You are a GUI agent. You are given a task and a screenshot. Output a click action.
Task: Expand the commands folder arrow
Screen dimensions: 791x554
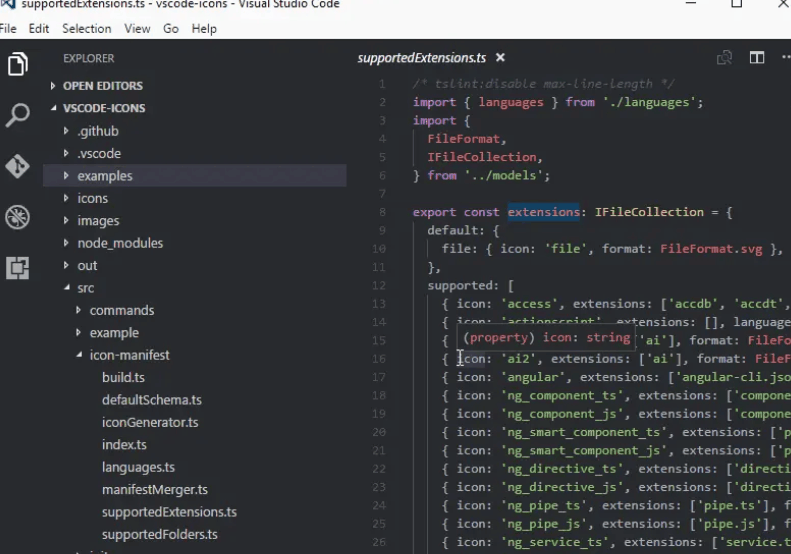pos(78,310)
